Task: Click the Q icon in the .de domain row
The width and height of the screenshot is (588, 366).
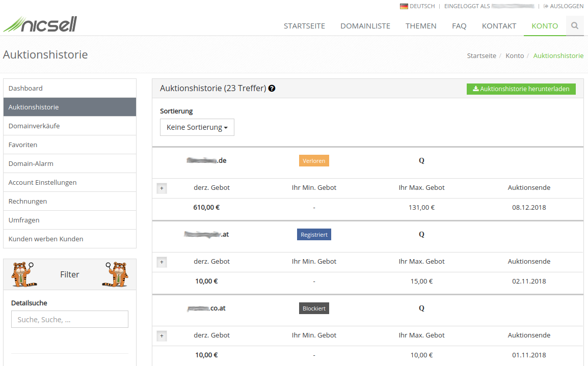Action: coord(421,161)
